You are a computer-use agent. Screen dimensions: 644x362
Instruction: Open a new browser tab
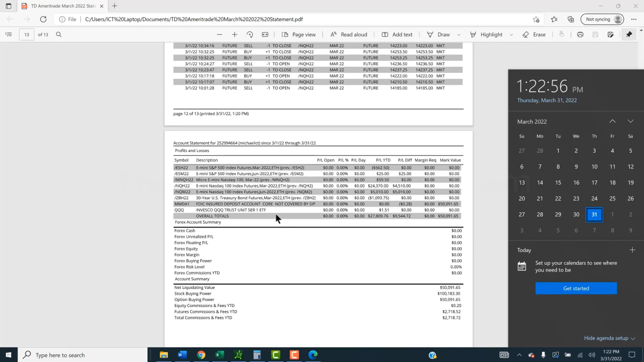[x=115, y=6]
